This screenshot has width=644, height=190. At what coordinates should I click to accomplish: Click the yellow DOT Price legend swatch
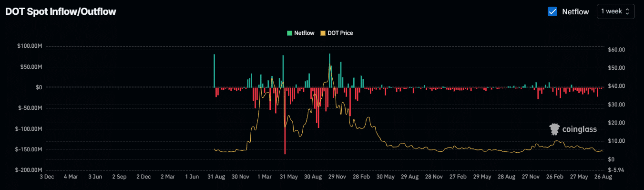tap(322, 33)
